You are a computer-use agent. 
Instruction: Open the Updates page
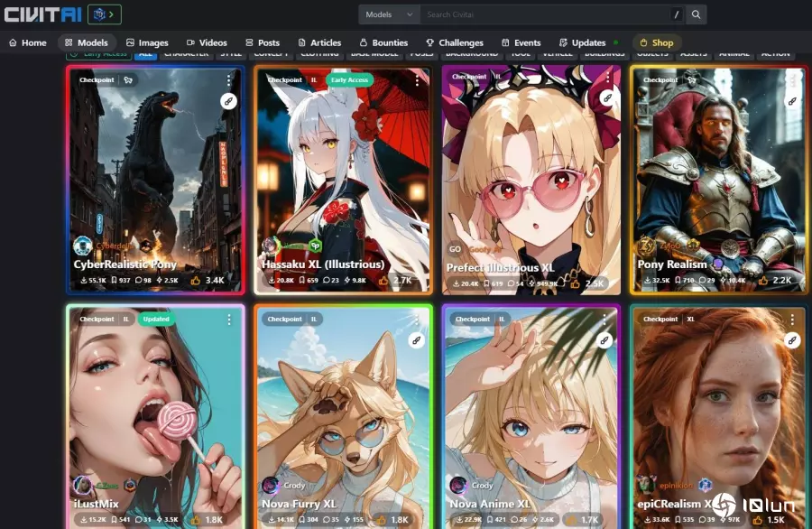(x=583, y=42)
